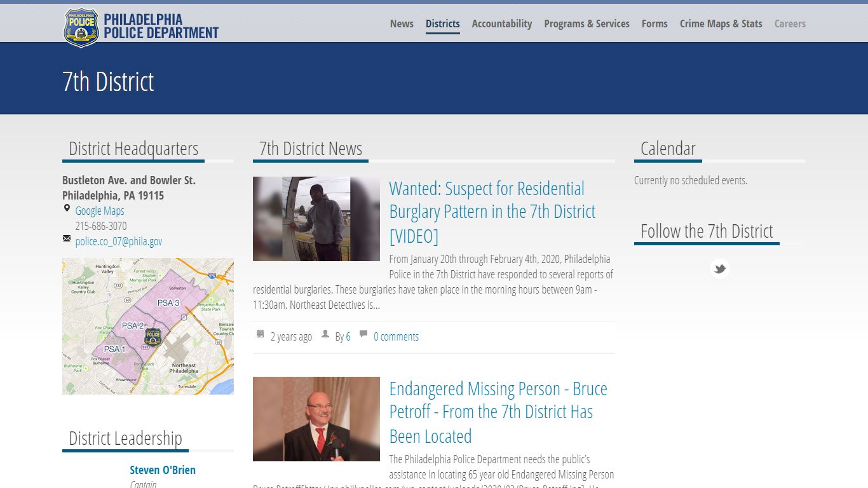
Task: Click the envelope icon beside the email address
Action: tap(67, 238)
